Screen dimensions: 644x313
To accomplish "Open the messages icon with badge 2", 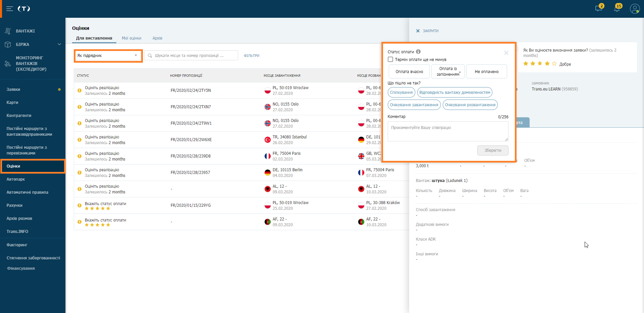I will [599, 8].
